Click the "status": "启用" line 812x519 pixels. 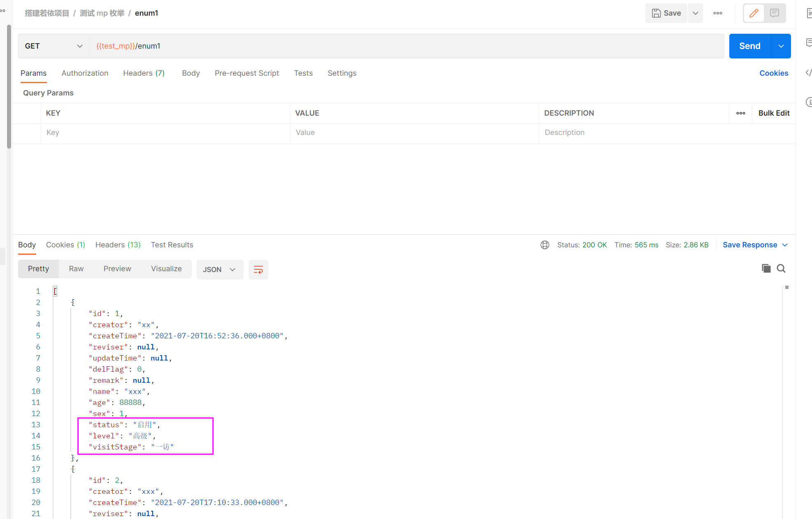coord(124,425)
